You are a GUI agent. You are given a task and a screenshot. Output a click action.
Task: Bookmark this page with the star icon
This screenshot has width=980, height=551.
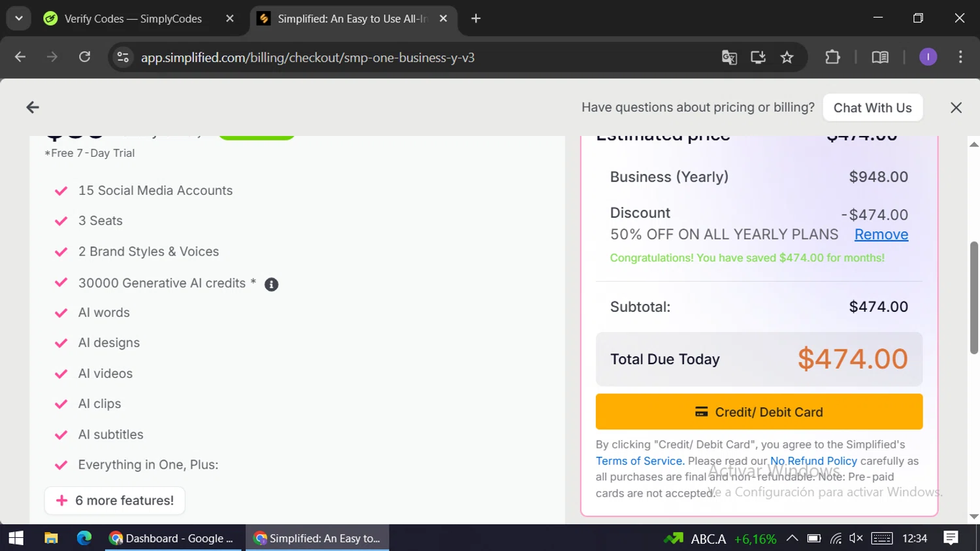tap(787, 58)
